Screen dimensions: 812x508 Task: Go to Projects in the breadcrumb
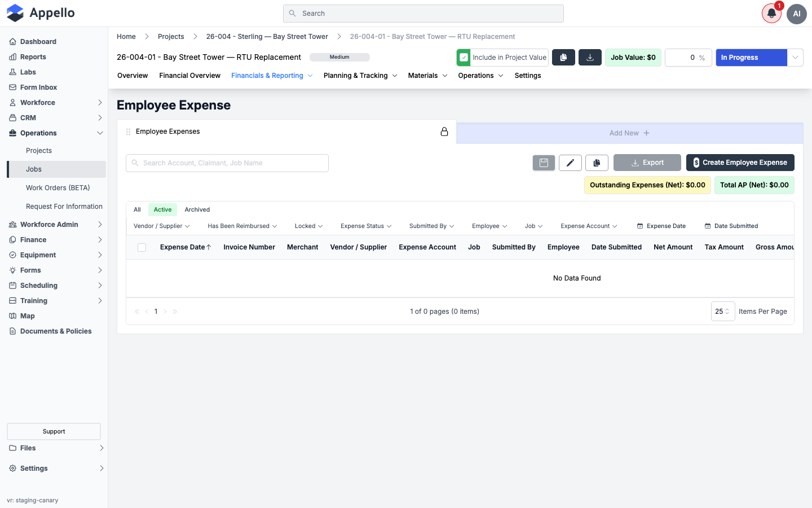(171, 37)
